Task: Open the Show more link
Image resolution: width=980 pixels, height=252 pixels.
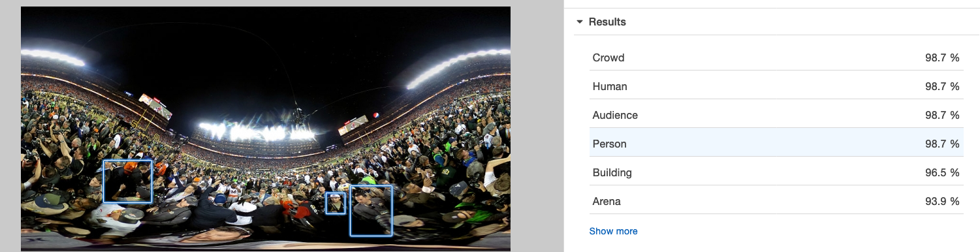Action: coord(613,231)
